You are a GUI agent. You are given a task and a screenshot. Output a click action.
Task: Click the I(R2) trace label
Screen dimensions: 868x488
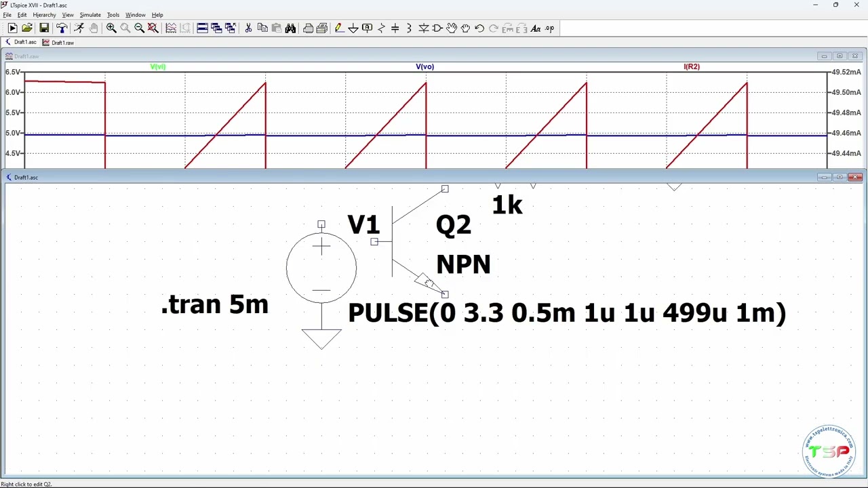[692, 66]
